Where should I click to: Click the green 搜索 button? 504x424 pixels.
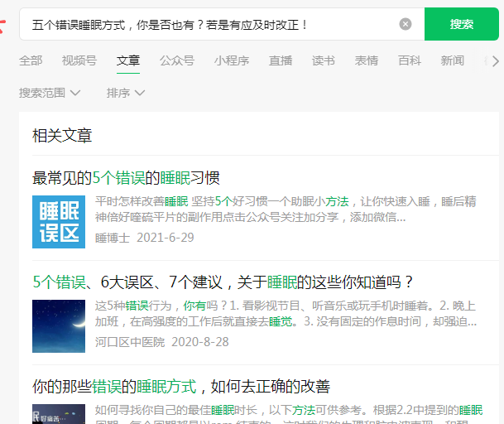pyautogui.click(x=462, y=24)
